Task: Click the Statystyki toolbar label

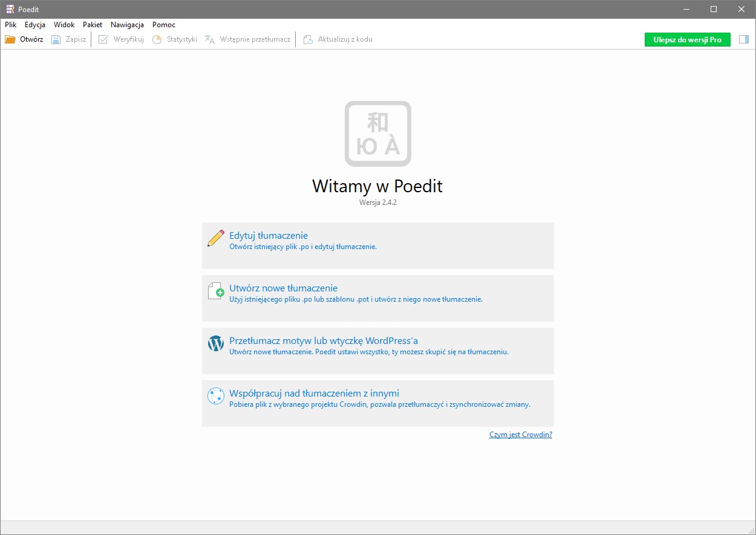Action: [x=182, y=39]
